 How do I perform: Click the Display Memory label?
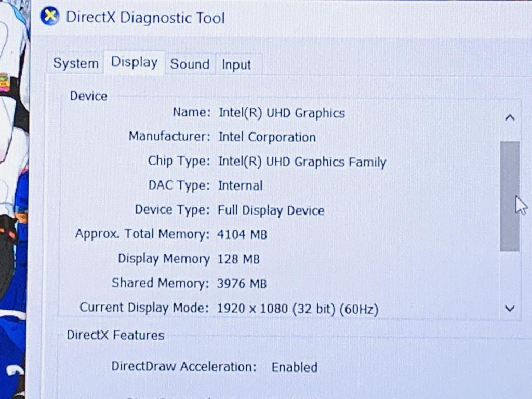[164, 259]
